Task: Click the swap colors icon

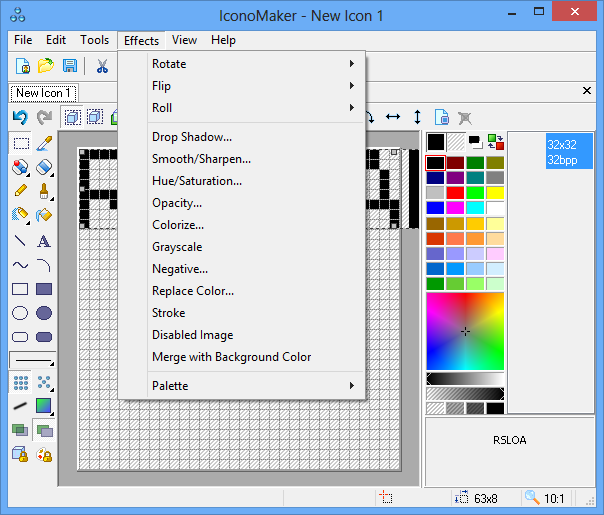Action: (496, 142)
